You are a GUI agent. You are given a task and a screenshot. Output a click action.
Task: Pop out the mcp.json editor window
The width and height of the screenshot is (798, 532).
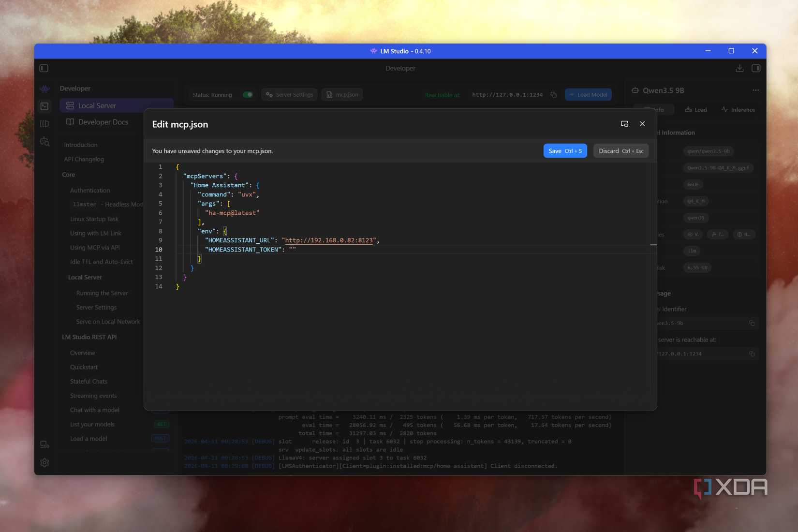click(x=624, y=124)
